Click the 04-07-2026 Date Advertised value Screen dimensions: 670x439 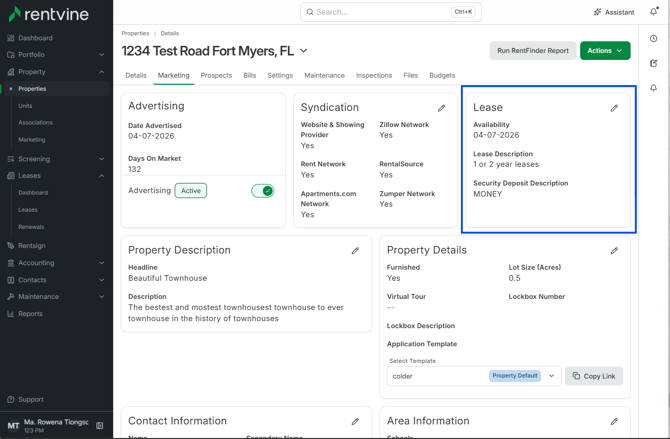[x=151, y=136]
